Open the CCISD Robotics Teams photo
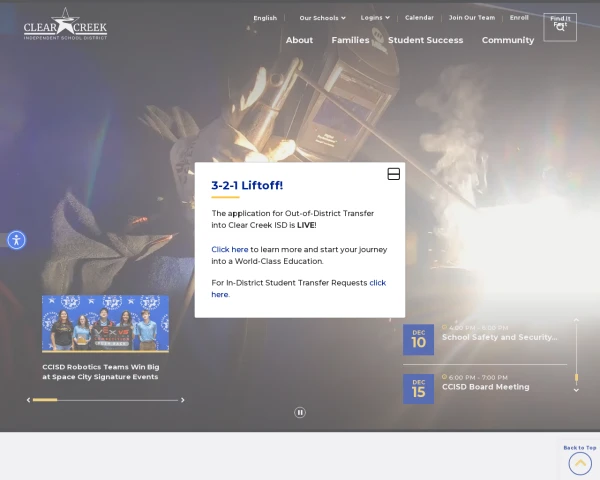The height and width of the screenshot is (480, 600). 105,323
